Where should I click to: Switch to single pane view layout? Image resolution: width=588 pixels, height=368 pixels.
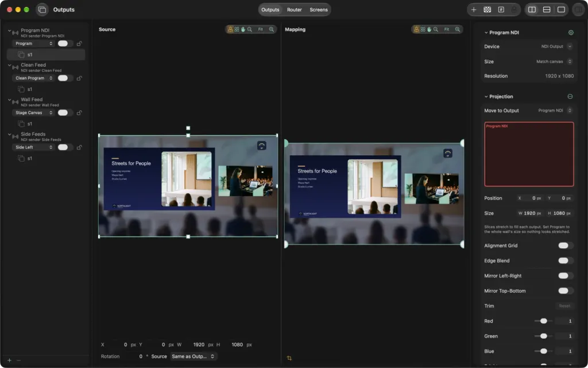tap(561, 10)
